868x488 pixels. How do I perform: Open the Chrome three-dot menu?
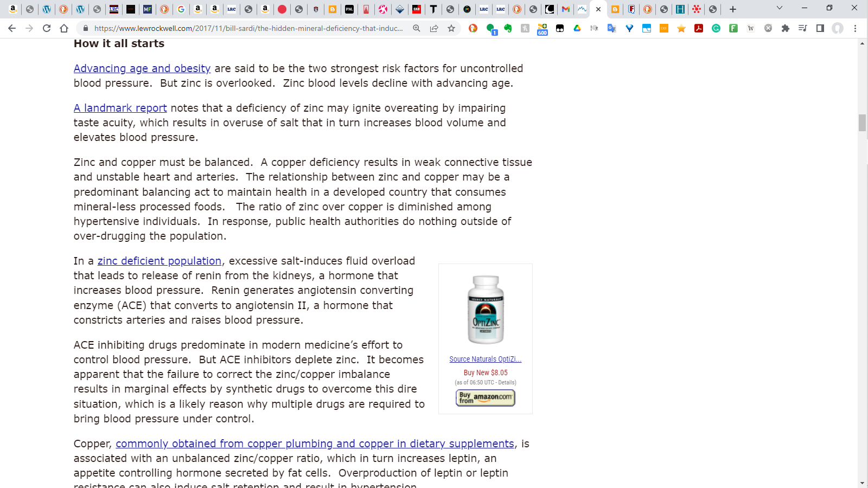856,28
